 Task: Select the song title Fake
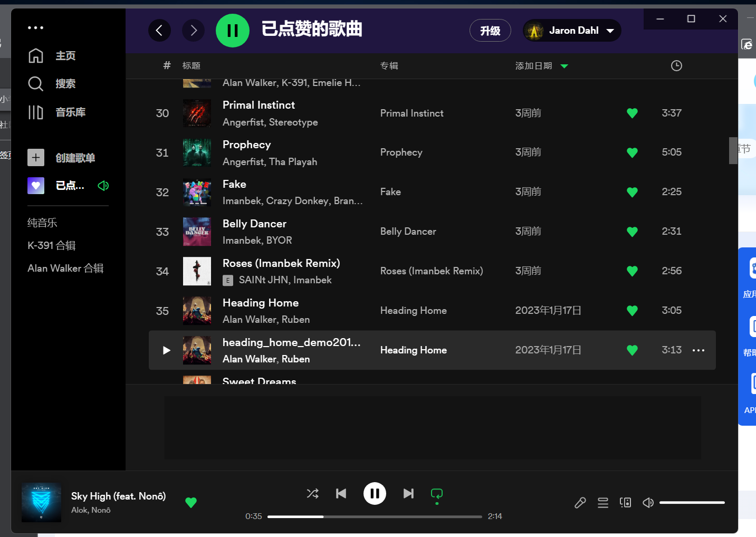tap(234, 184)
